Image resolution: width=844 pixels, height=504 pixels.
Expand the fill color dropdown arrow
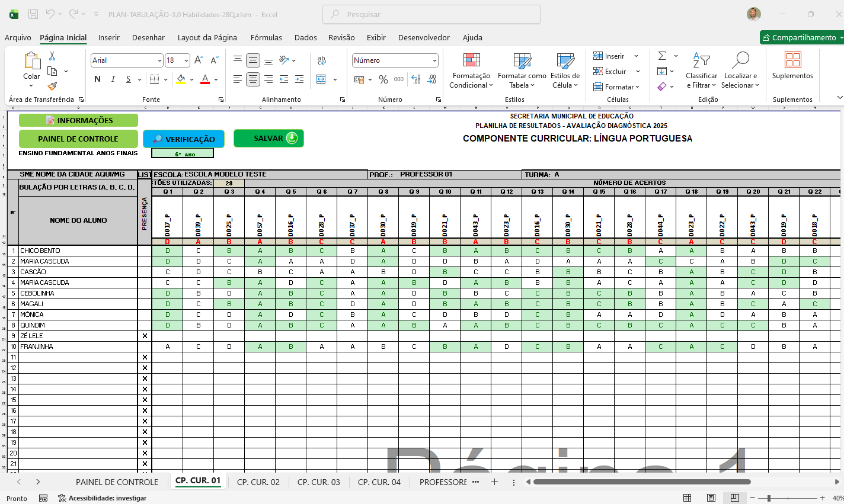[191, 79]
